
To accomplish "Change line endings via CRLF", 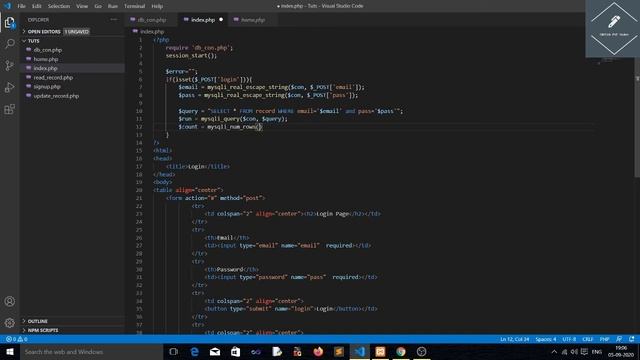I will pyautogui.click(x=587, y=339).
